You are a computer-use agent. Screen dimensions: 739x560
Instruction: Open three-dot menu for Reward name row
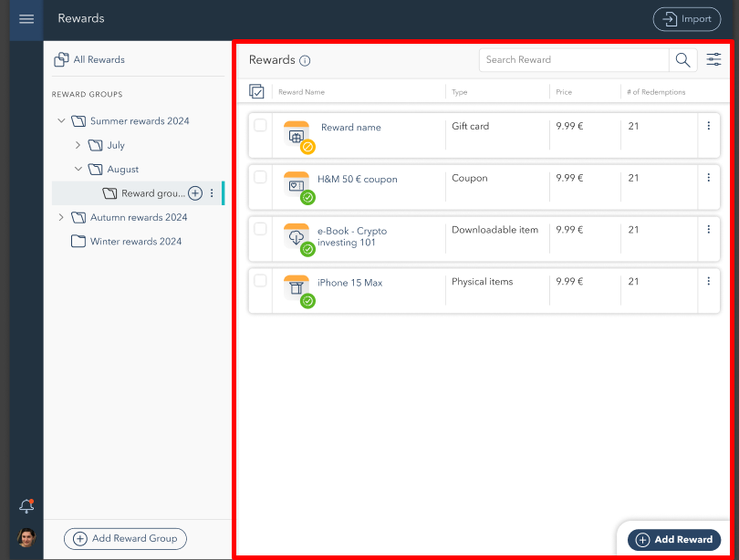pos(708,126)
